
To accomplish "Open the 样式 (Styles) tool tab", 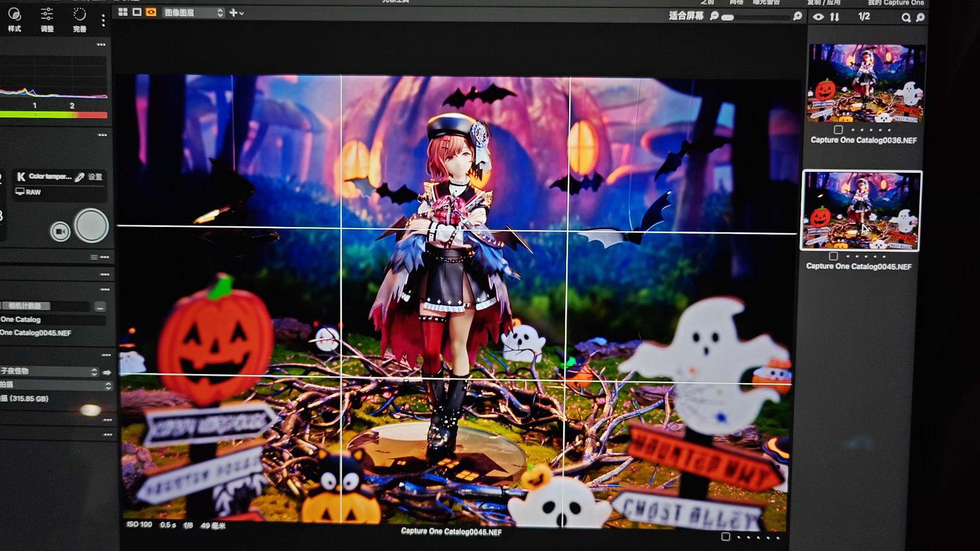I will point(14,19).
